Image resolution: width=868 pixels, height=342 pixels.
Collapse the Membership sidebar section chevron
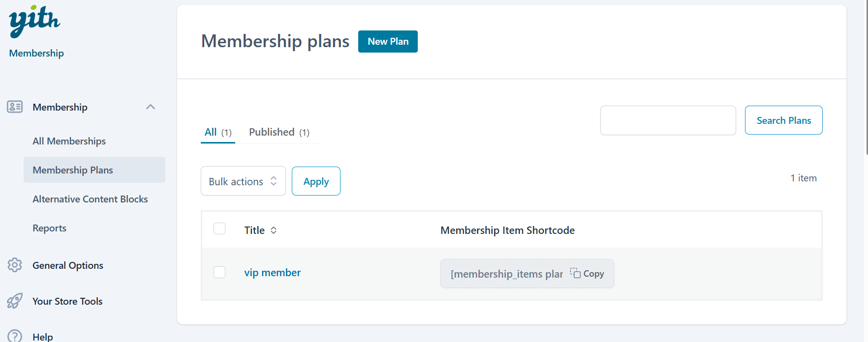pyautogui.click(x=151, y=107)
